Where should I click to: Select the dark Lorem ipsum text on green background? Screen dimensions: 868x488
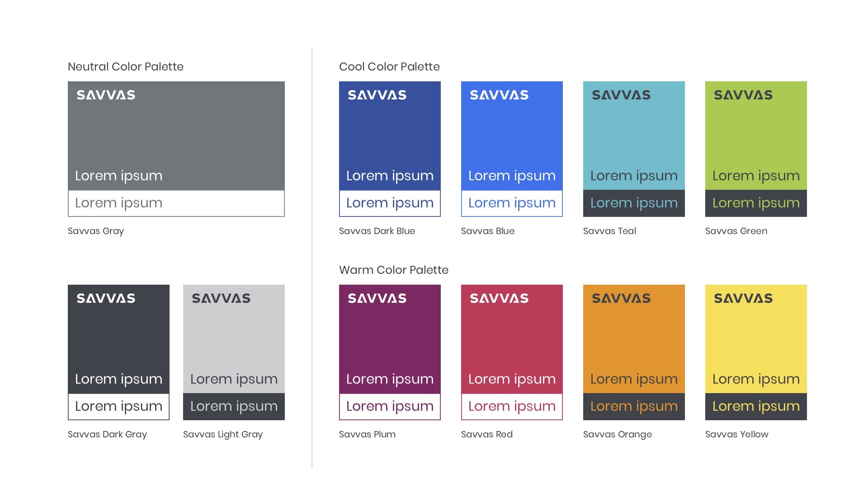pyautogui.click(x=756, y=176)
